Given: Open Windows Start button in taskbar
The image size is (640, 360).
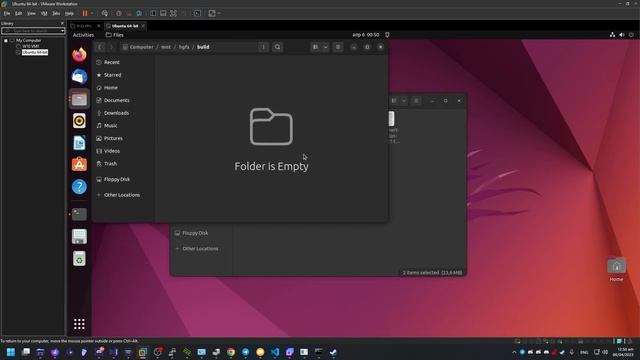Looking at the screenshot, I should tap(11, 352).
